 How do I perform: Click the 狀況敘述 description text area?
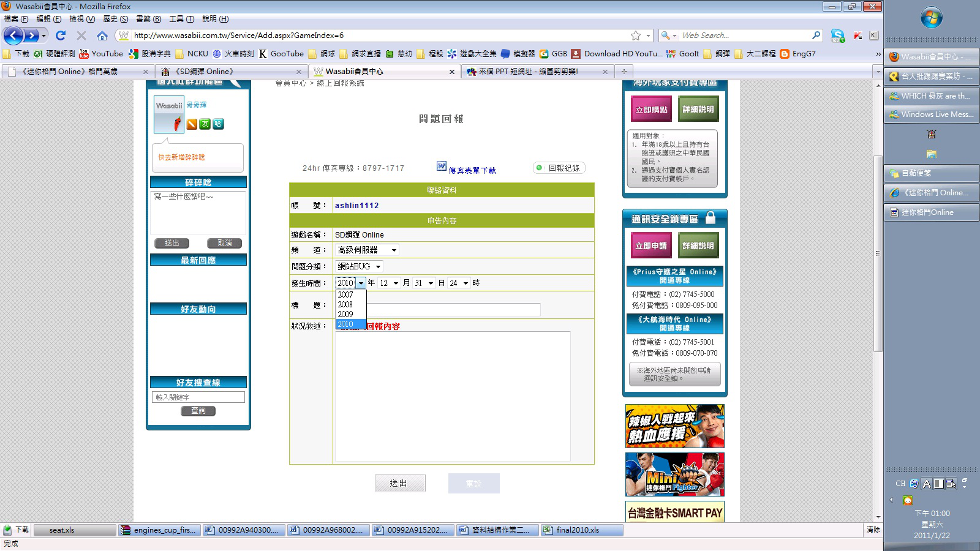pyautogui.click(x=453, y=396)
